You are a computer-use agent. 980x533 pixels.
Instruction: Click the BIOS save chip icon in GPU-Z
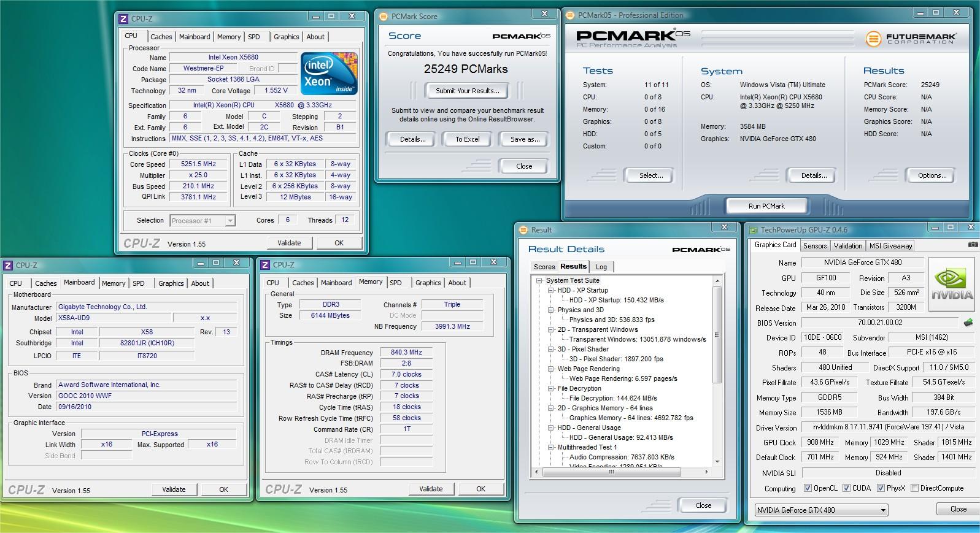coord(968,322)
